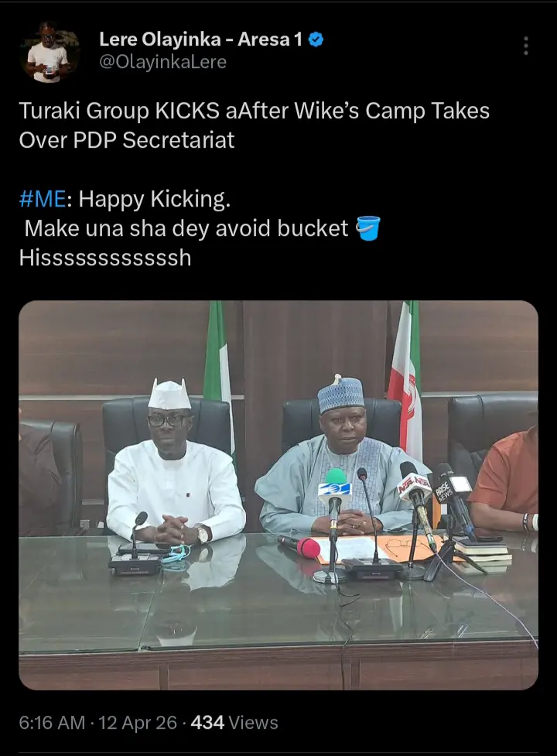Click the "Happy Kicking." text
This screenshot has width=557, height=756.
[154, 200]
